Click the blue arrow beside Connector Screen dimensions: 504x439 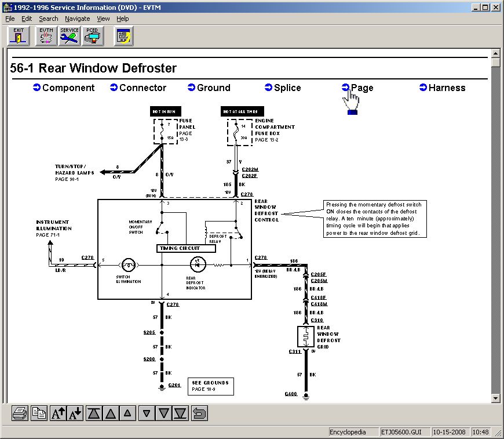coord(114,87)
